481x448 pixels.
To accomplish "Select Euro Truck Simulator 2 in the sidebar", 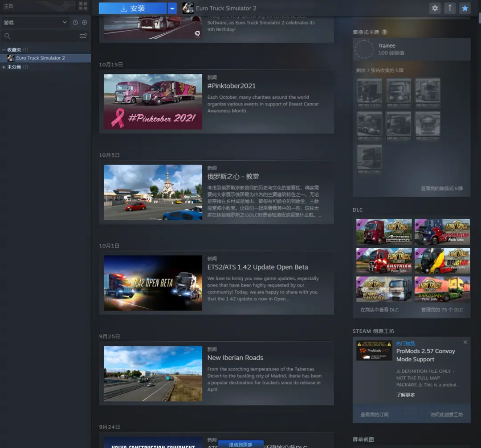I will (45, 58).
